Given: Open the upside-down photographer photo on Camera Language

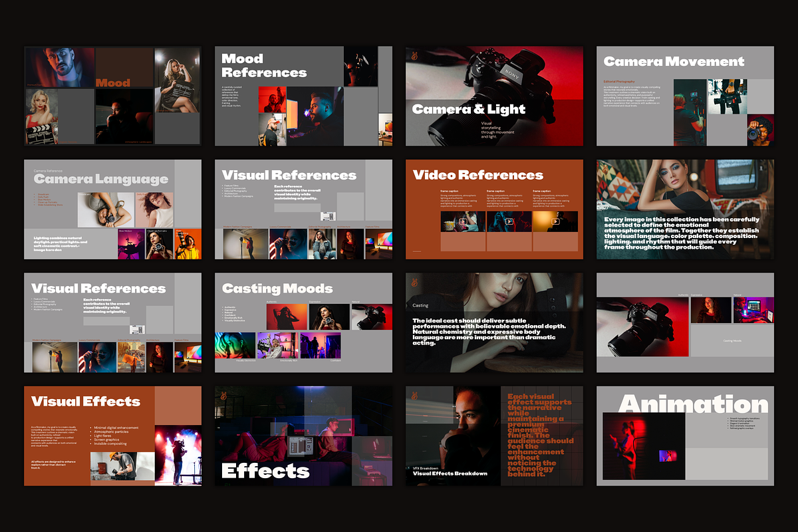Looking at the screenshot, I should coord(106,210).
